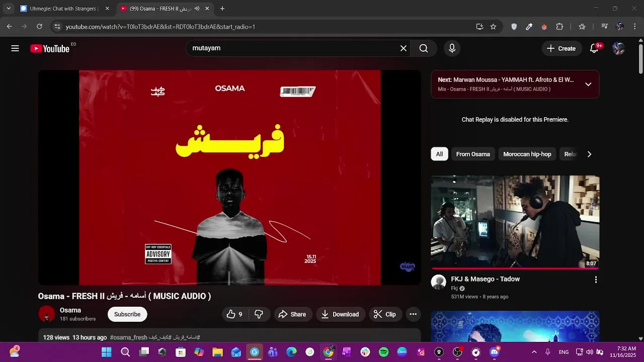Install app icon in address bar

pos(479,27)
